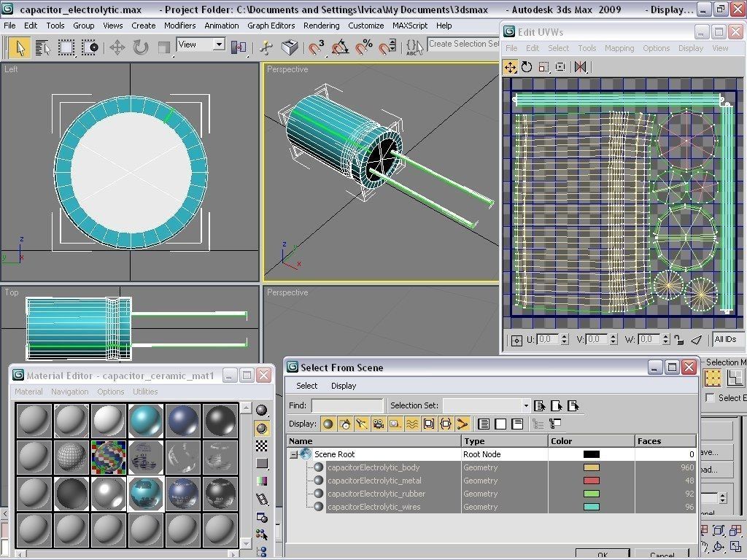Click the red color swatch for capacitorElectrolytic_metal
This screenshot has height=560, width=747.
[591, 481]
